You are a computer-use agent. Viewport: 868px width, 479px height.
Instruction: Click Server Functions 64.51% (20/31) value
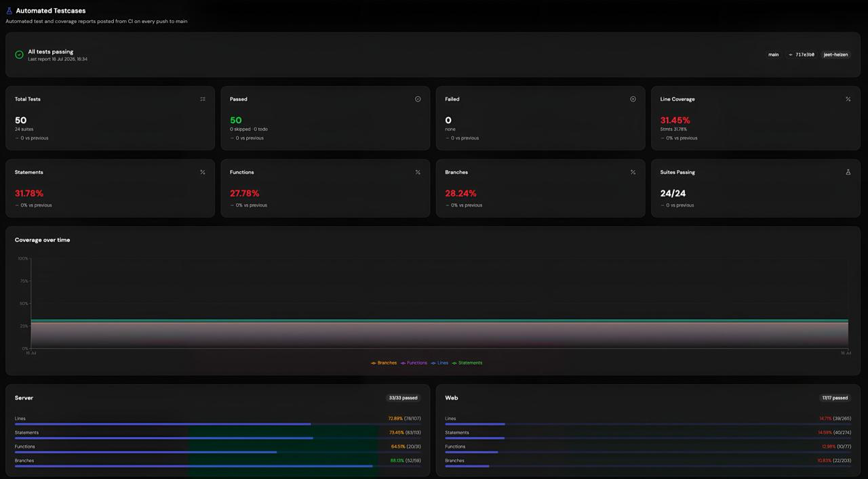click(x=406, y=446)
